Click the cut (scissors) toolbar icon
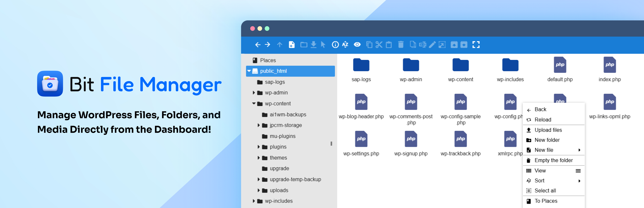This screenshot has height=208, width=644. 379,45
